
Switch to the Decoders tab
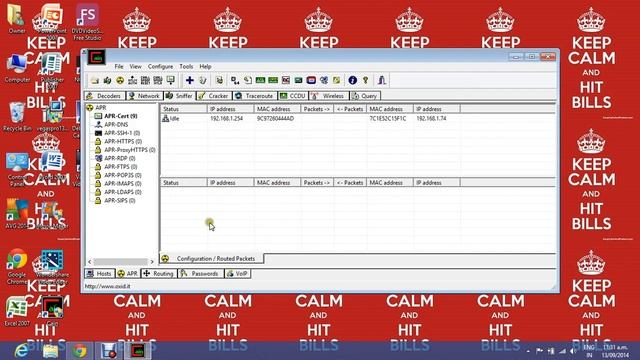(104, 96)
